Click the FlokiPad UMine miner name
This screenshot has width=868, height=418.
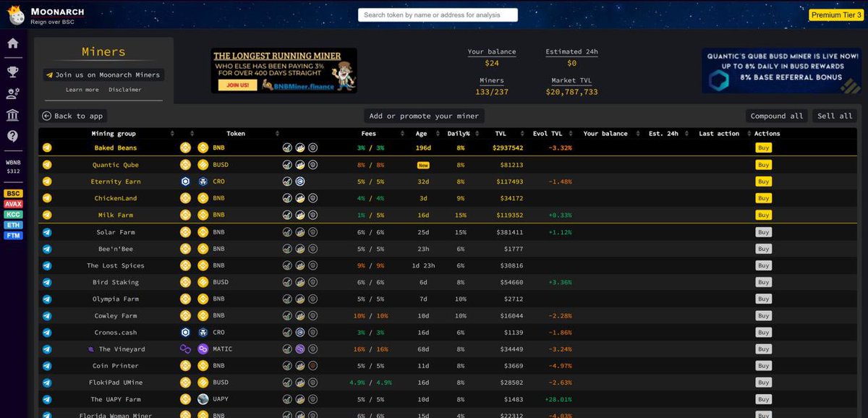click(116, 383)
